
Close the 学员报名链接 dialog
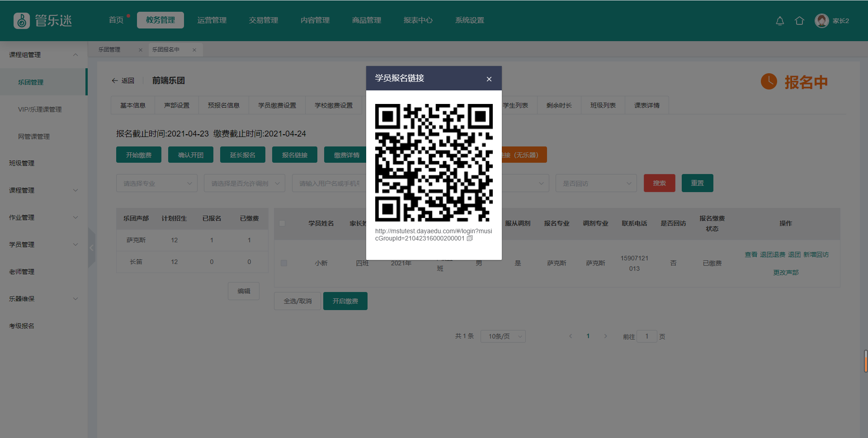(489, 79)
